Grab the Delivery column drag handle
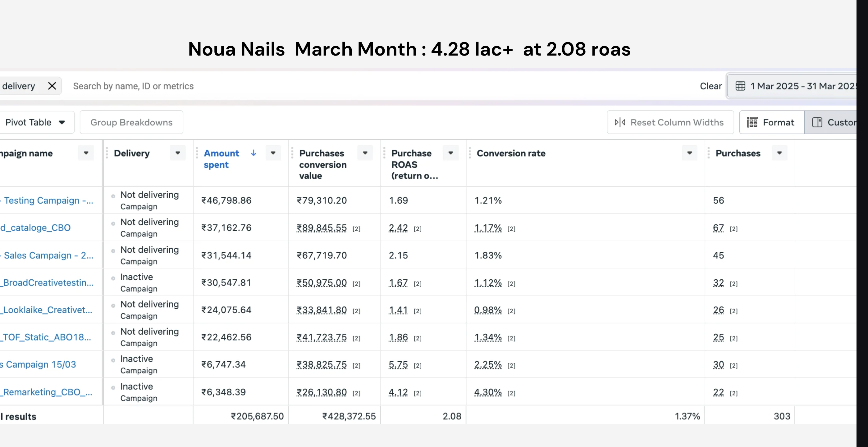 coord(107,153)
